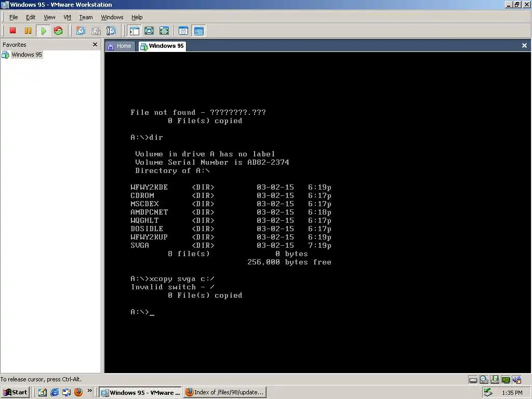Click the VMware Workstation title bar icon
Viewport: 532px width, 399px height.
point(5,4)
